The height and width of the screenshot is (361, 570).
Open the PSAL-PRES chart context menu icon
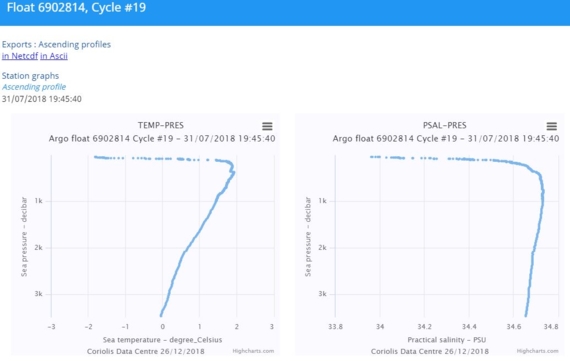(x=551, y=126)
